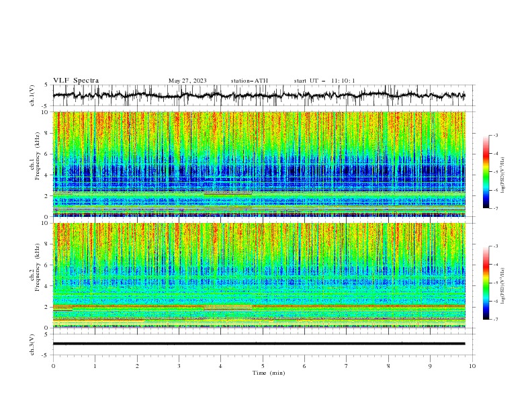Click the color bar beside ch.1 spectrogram
The width and height of the screenshot is (532, 411).
[486, 172]
